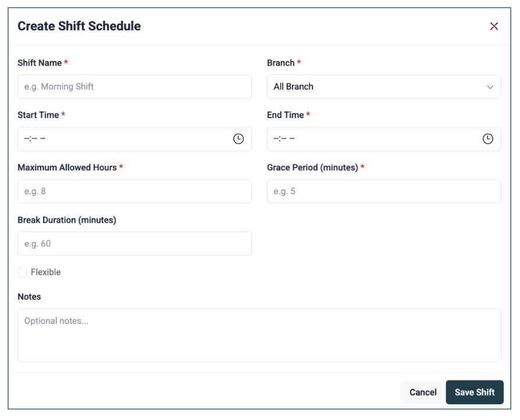520x420 pixels.
Task: Close the Create Shift Schedule dialog
Action: (494, 26)
